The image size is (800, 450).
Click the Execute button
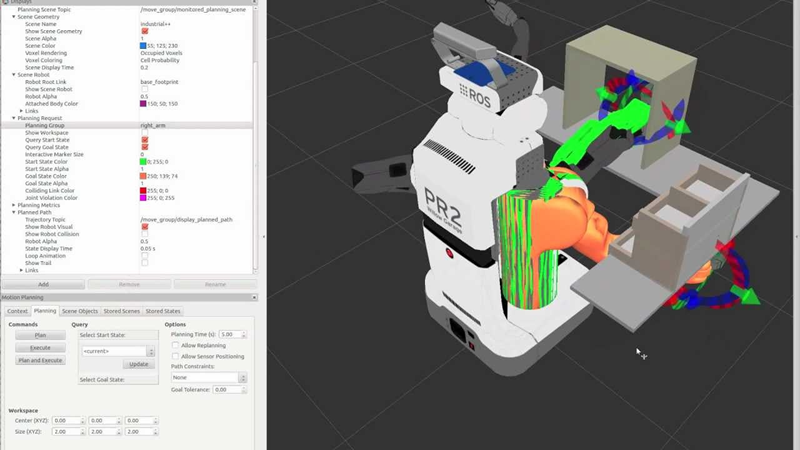[x=40, y=347]
